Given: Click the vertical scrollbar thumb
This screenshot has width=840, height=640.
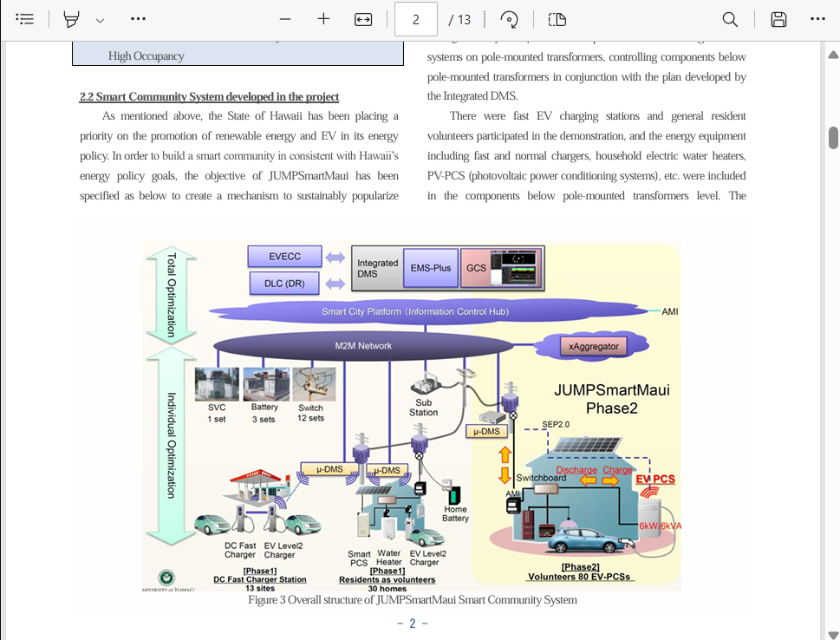Looking at the screenshot, I should (x=833, y=138).
